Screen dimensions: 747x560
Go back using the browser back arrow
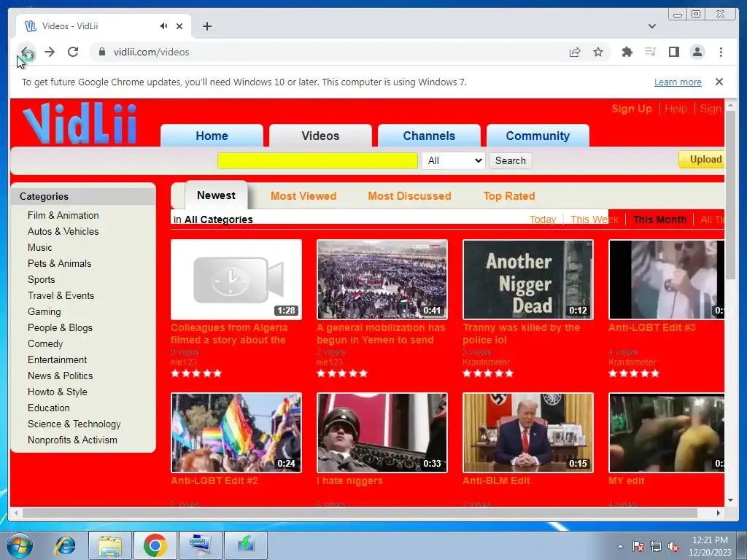click(x=27, y=52)
